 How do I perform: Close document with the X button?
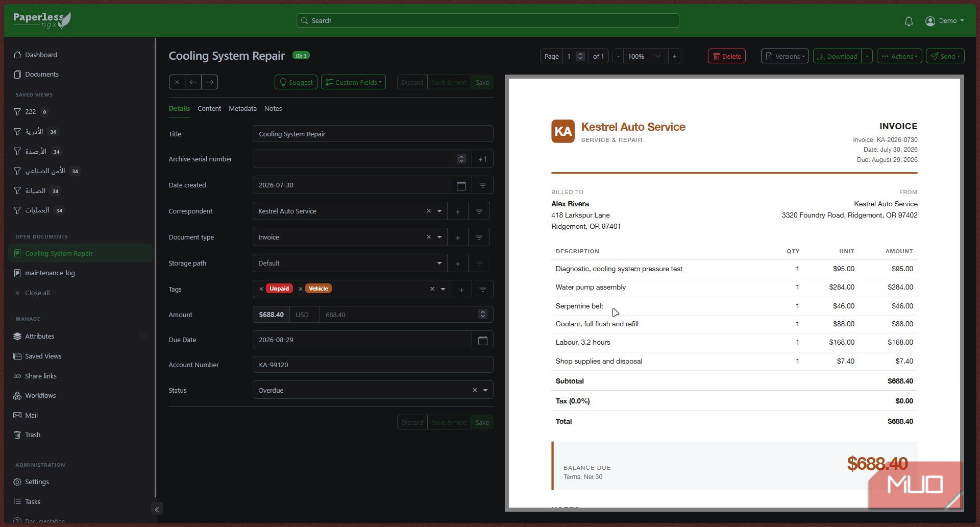coord(177,82)
